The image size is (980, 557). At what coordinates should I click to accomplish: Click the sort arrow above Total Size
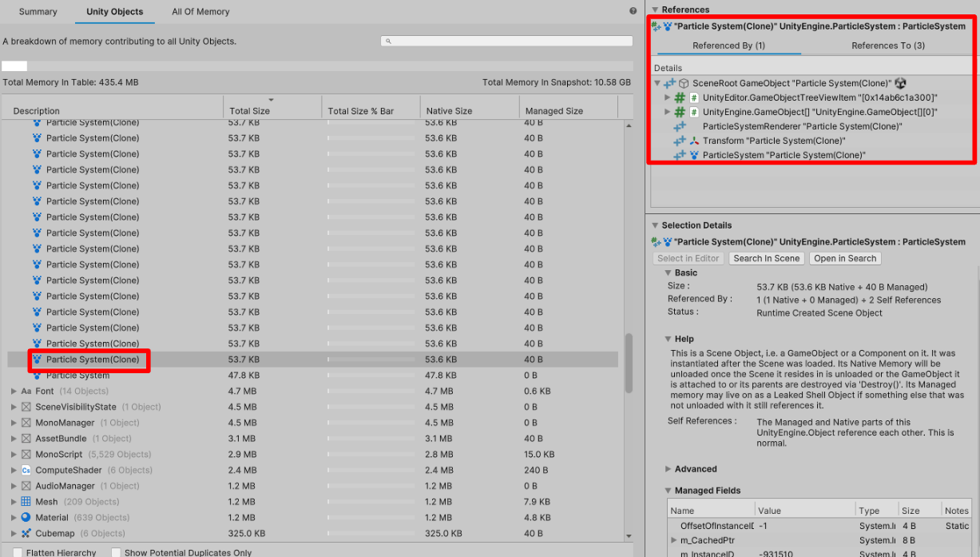coord(272,101)
